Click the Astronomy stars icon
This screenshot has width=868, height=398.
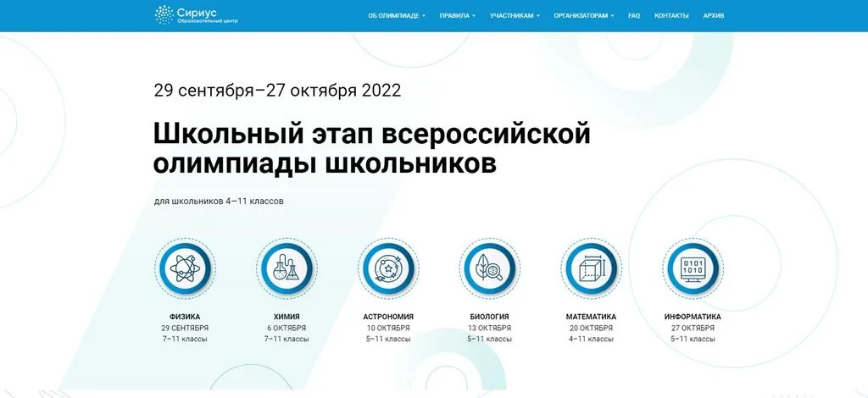click(x=388, y=269)
